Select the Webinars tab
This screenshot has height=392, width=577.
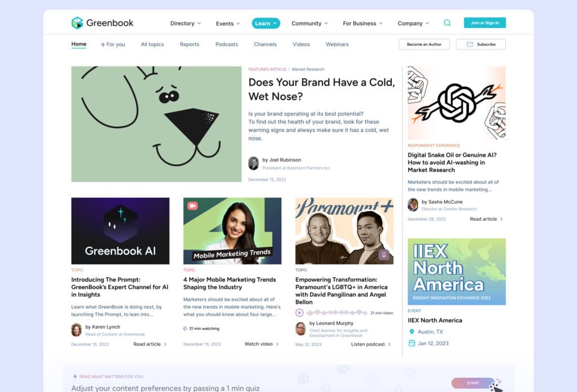(x=337, y=44)
